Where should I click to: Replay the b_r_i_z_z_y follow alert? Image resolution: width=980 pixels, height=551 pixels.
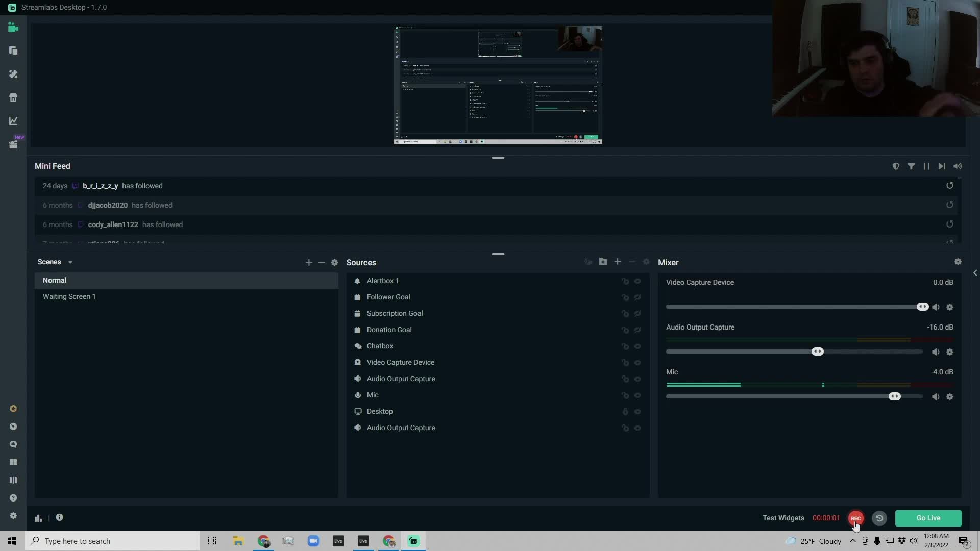coord(950,186)
